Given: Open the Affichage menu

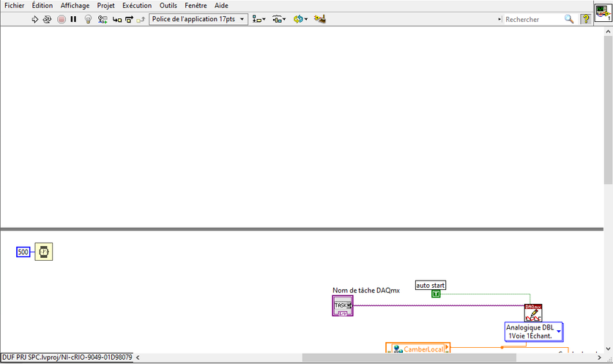Looking at the screenshot, I should pos(75,5).
